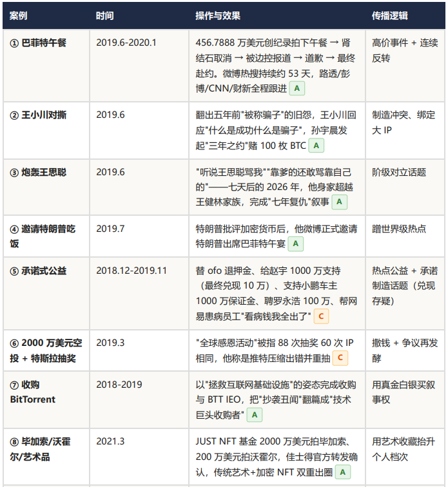
Task: Select the ⑥ 2000 万美元空投 case cell
Action: [46, 350]
